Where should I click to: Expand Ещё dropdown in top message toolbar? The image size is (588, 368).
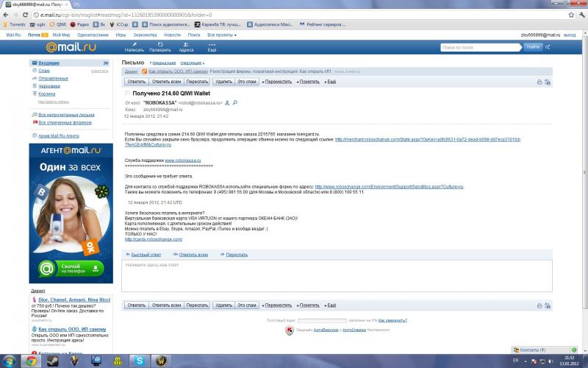click(x=330, y=82)
